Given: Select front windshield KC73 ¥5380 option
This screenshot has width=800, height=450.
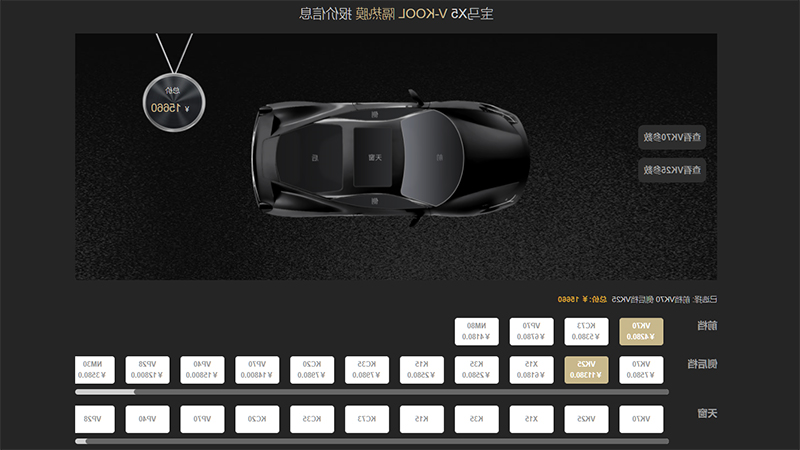Looking at the screenshot, I should click(x=586, y=332).
